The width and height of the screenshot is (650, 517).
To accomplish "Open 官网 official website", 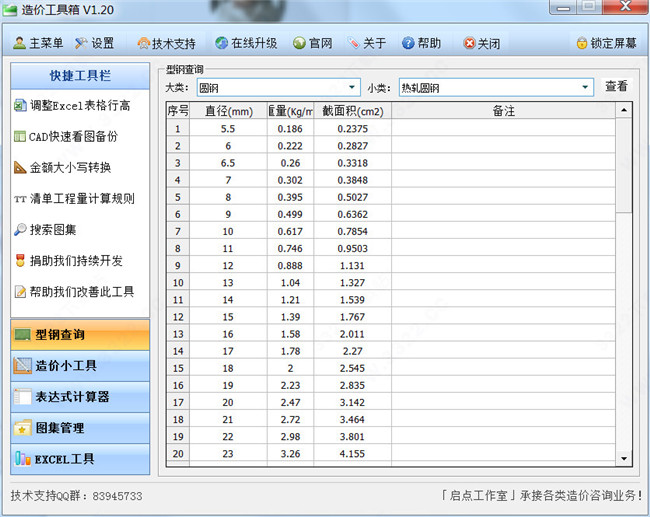I will 299,43.
